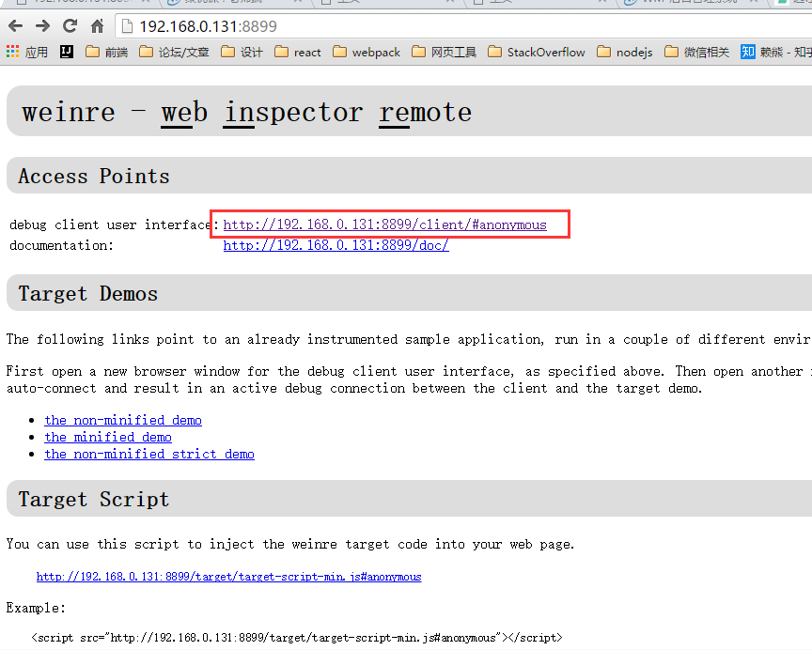Open the browser home page icon

[x=97, y=26]
